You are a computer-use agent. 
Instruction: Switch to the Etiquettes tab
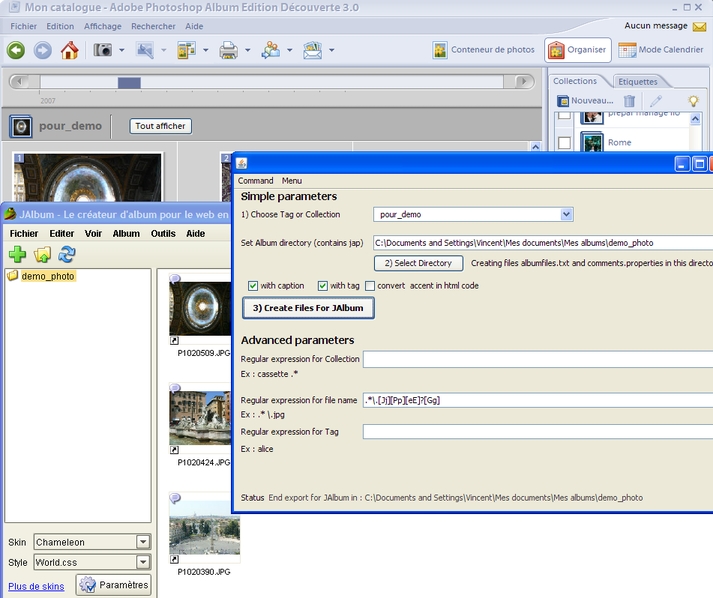pos(637,81)
